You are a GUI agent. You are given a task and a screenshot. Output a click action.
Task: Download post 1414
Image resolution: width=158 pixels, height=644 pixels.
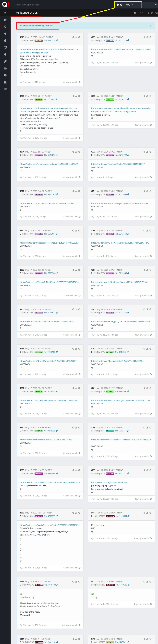pos(147,513)
